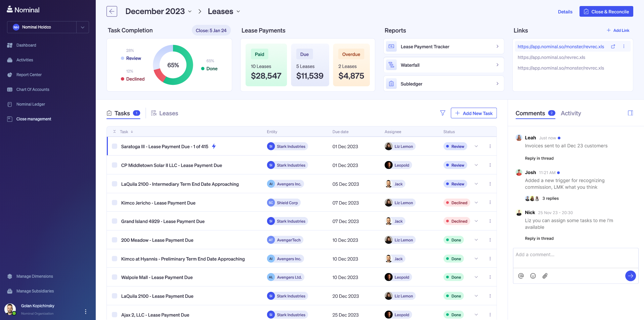Open external link icon for first link
The height and width of the screenshot is (320, 644).
point(613,47)
